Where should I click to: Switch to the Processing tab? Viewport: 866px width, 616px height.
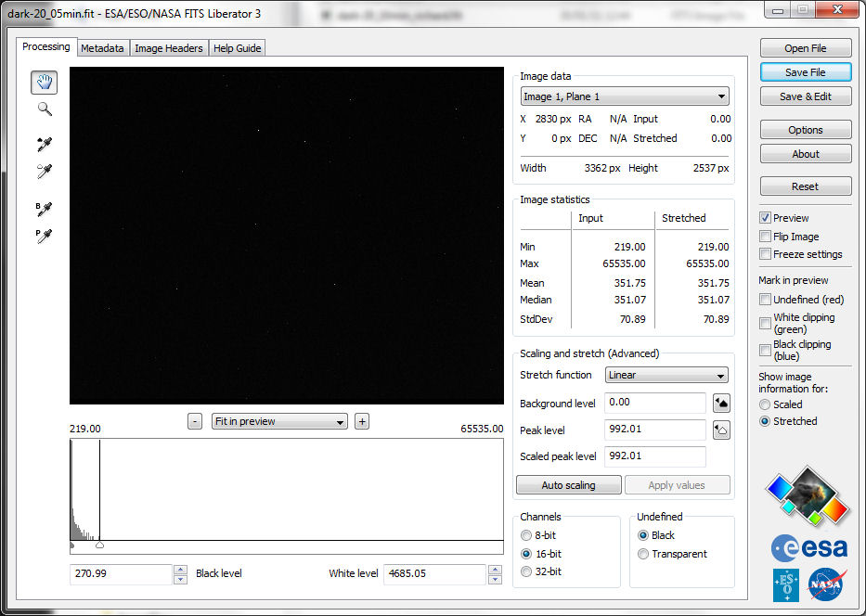click(x=46, y=47)
